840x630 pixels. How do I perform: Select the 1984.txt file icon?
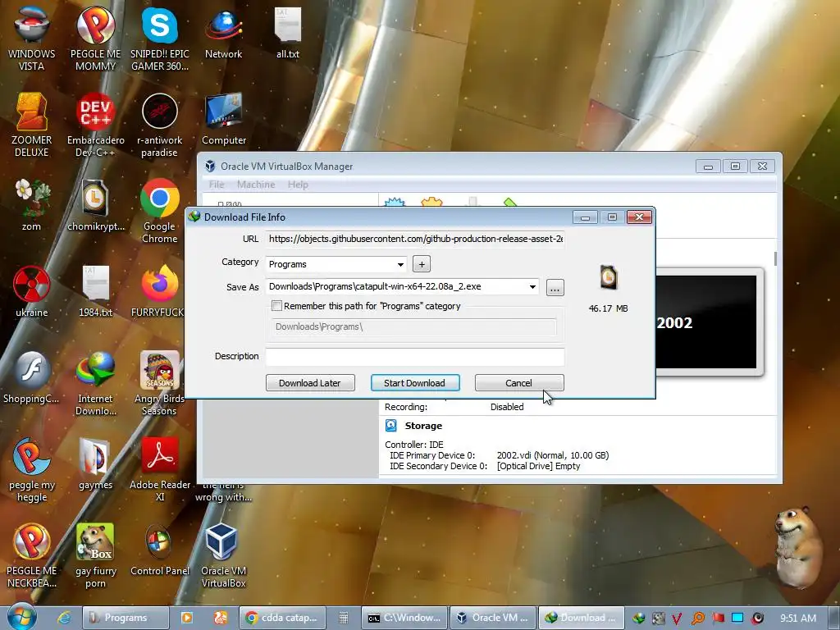click(95, 291)
